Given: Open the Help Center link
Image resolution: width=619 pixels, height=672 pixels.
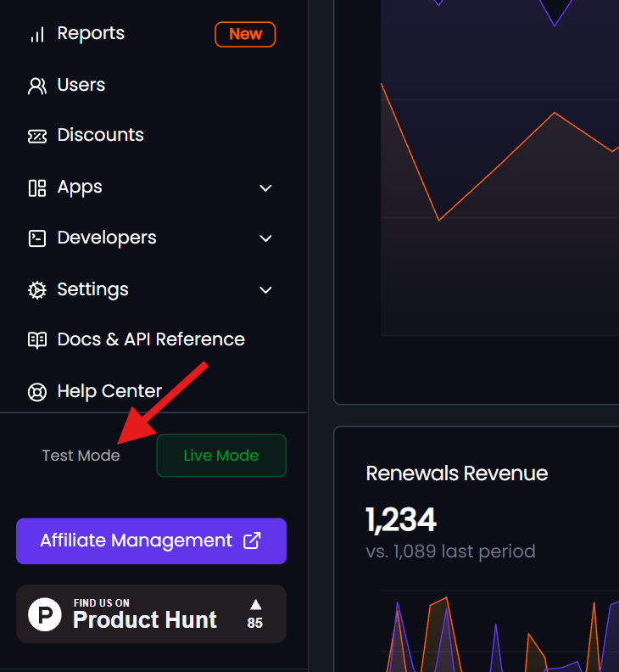Looking at the screenshot, I should (x=109, y=391).
